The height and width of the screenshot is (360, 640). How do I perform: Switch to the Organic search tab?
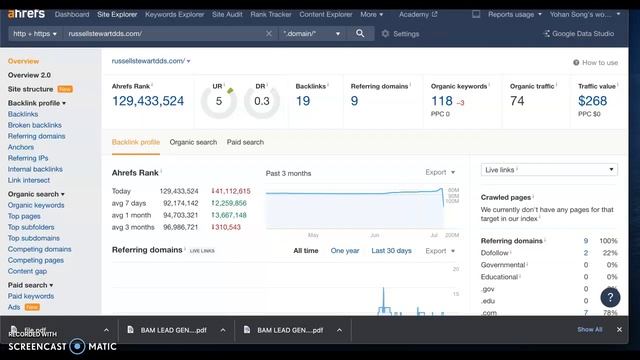193,142
